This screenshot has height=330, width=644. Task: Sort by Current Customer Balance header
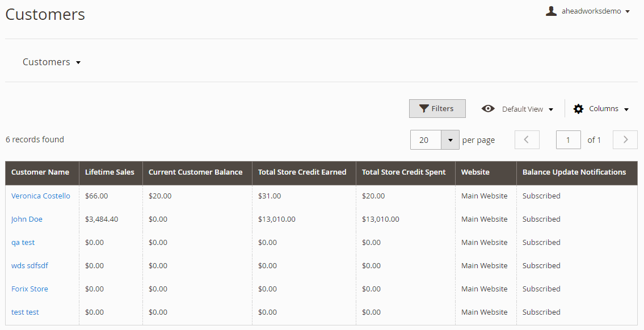click(197, 172)
